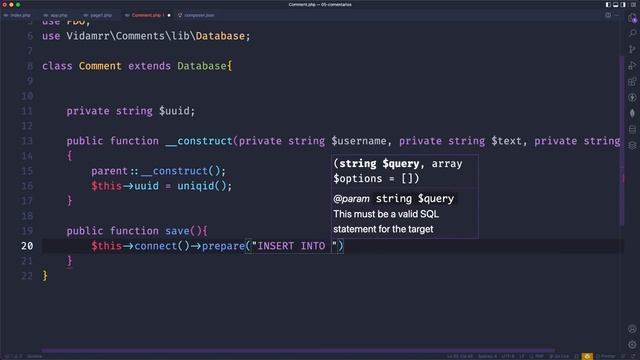Open the lightning bolt extension view
The height and width of the screenshot is (360, 640).
[632, 97]
